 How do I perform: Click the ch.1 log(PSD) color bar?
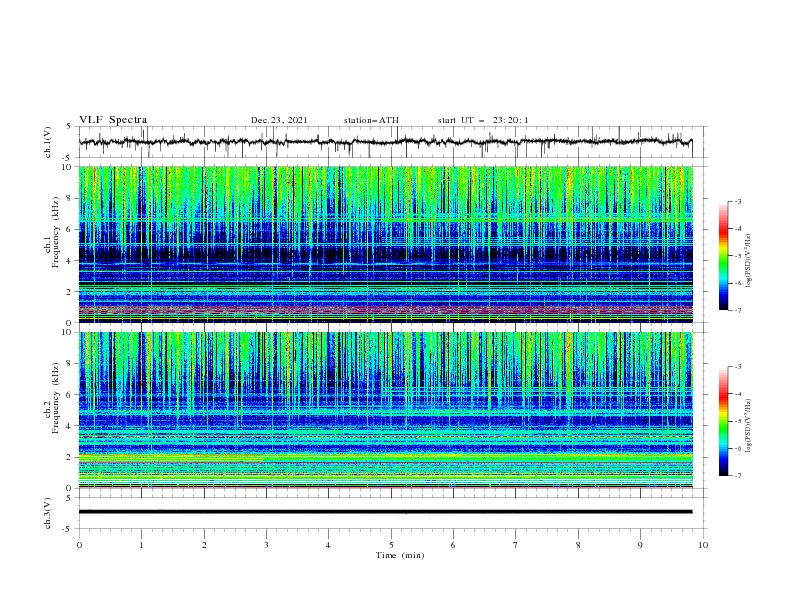point(723,256)
